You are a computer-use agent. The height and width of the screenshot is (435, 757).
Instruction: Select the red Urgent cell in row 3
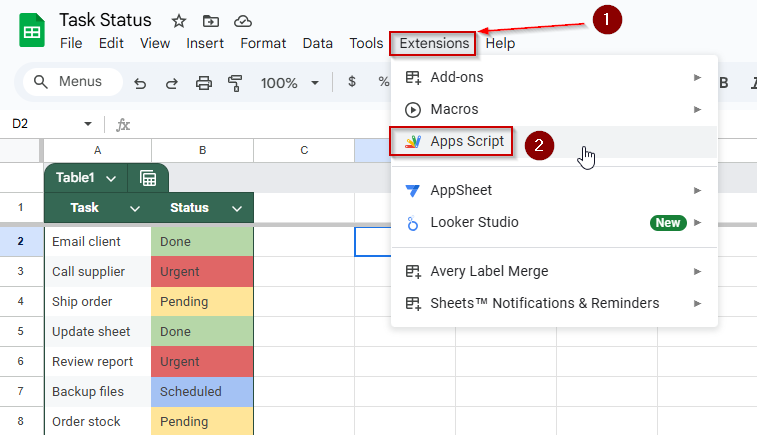(x=202, y=272)
